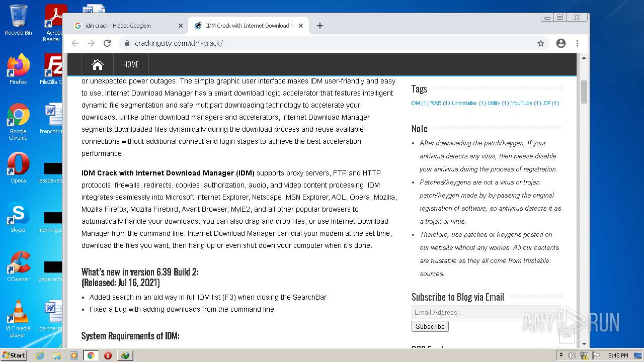Click the 'Subscribe to Blog via Email' heading
The height and width of the screenshot is (362, 644).
tap(457, 297)
